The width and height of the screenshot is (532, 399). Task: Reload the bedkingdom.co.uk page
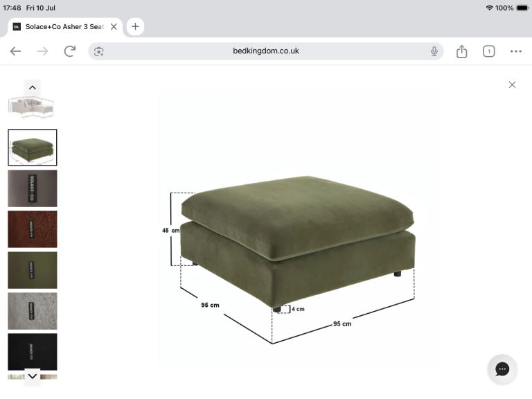pyautogui.click(x=70, y=51)
